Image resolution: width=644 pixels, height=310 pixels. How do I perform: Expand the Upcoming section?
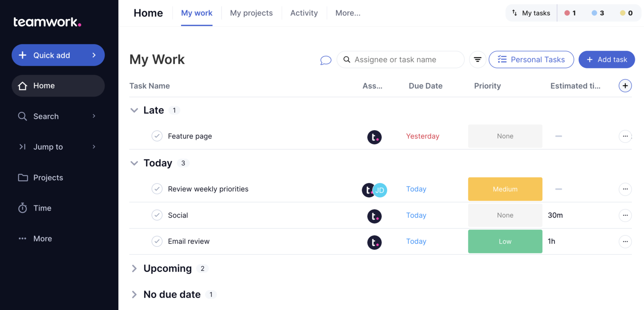pyautogui.click(x=134, y=268)
